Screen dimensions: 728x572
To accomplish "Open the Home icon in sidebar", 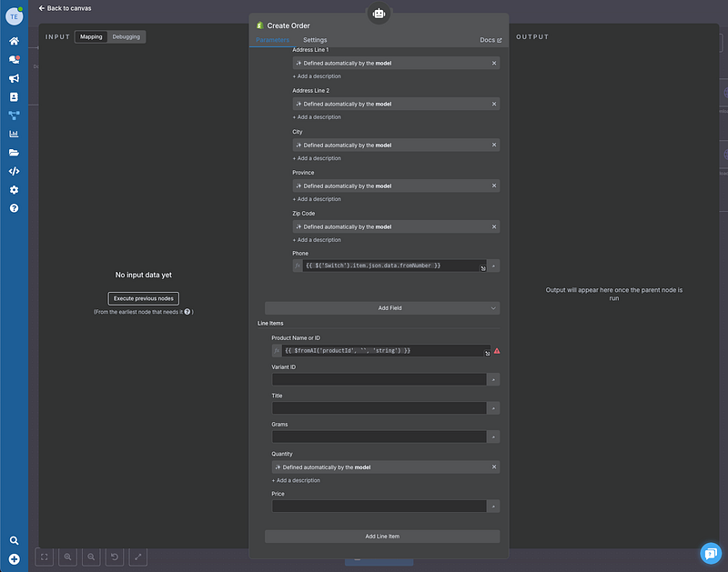I will point(14,41).
